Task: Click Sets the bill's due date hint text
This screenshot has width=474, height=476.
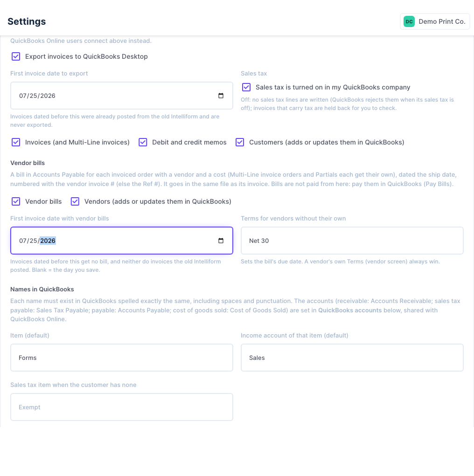Action: pos(340,262)
